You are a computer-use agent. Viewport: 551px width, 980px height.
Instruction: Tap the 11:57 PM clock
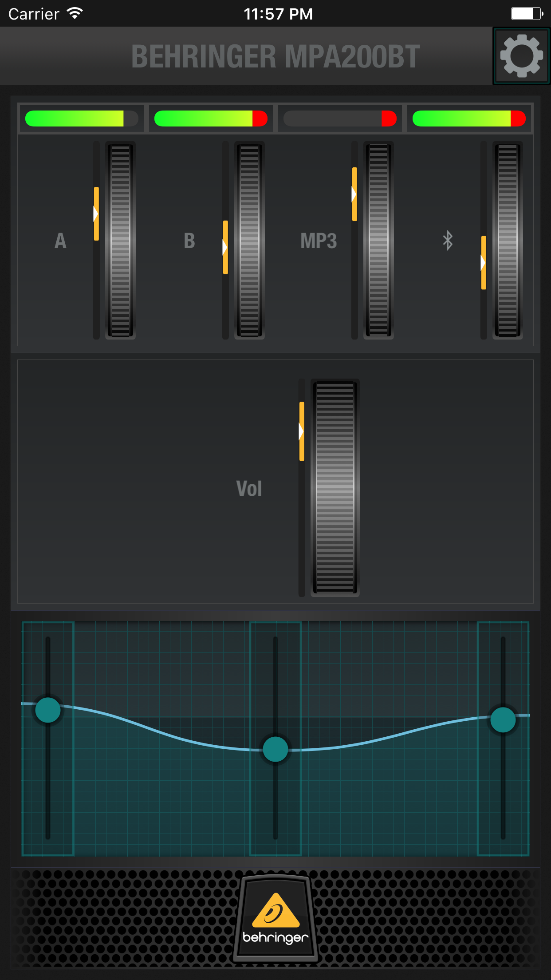[278, 14]
